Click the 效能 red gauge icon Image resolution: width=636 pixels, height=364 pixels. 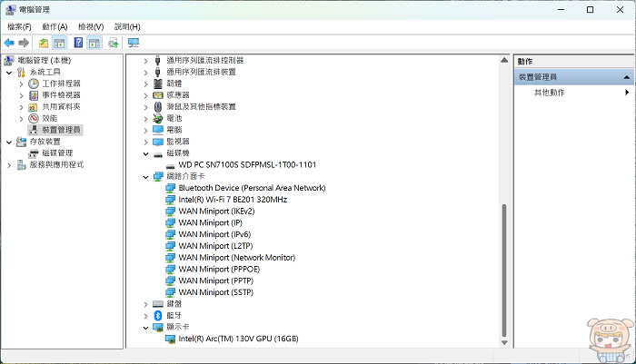point(34,118)
